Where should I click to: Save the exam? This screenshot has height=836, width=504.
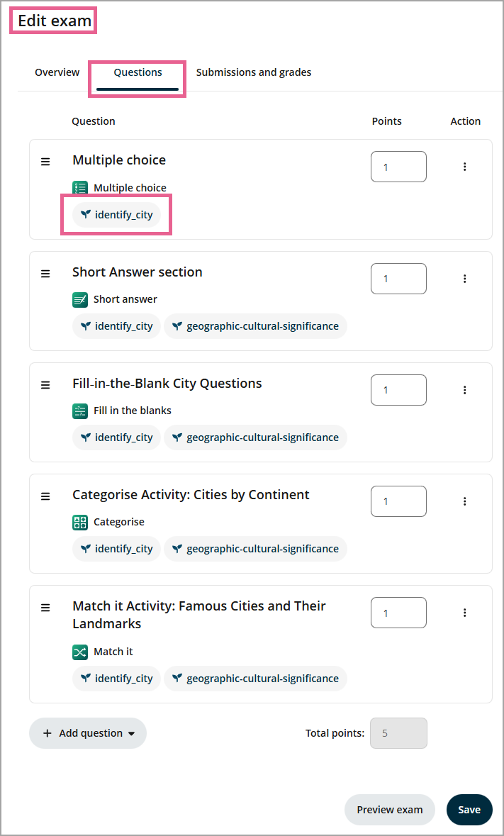coord(469,810)
